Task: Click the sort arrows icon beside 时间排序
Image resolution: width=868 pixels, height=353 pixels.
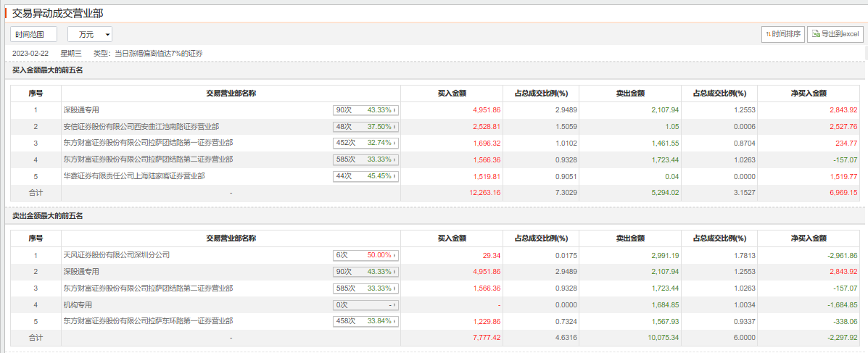Action: pos(769,34)
